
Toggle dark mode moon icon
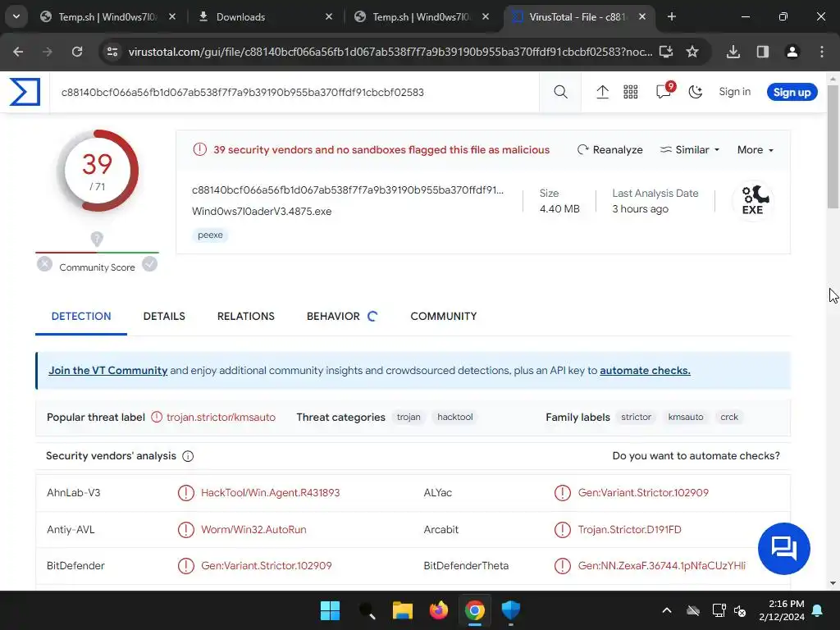(x=695, y=92)
